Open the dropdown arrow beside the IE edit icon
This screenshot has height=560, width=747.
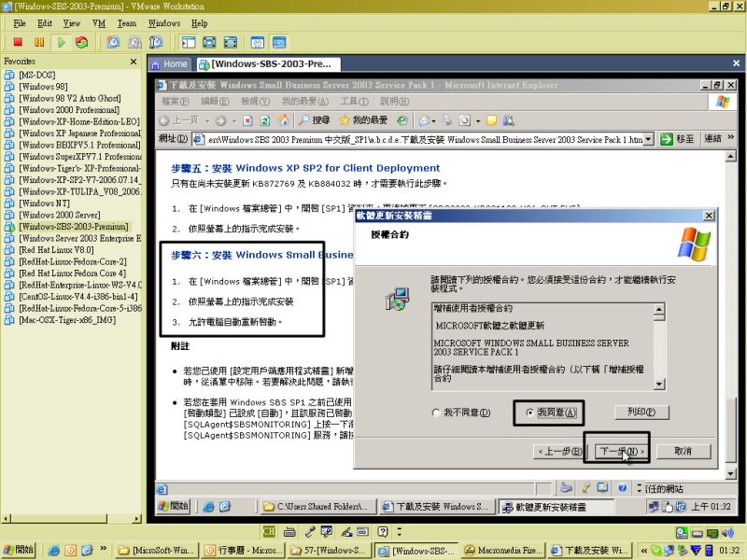(478, 121)
